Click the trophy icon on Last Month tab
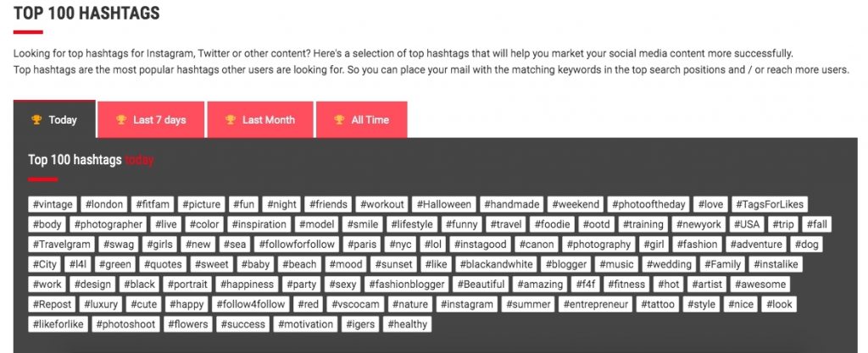This screenshot has height=353, width=868. (231, 120)
